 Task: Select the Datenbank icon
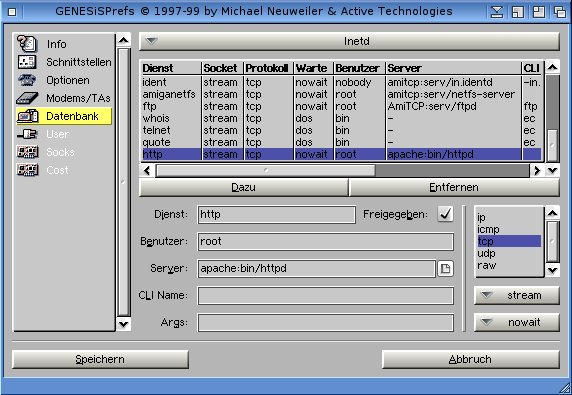point(28,116)
